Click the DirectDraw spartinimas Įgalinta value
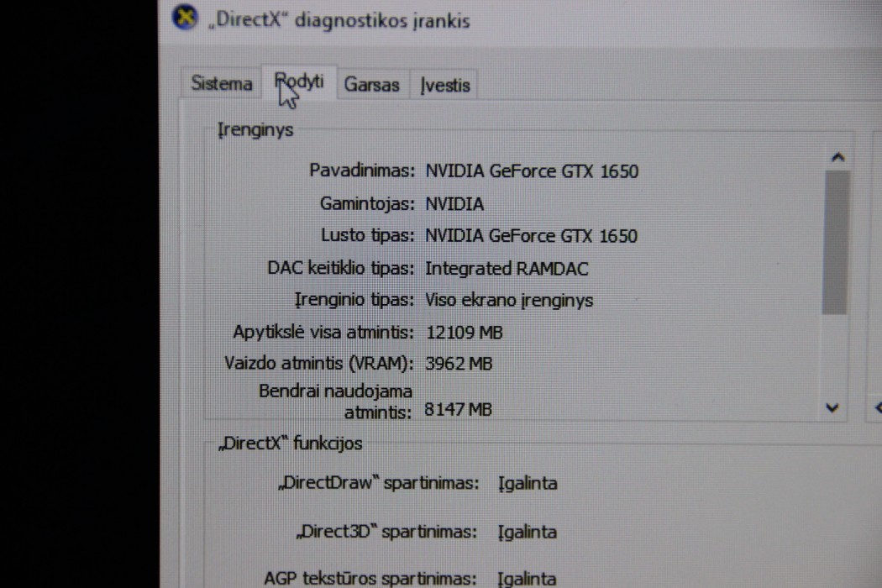882x588 pixels. click(x=528, y=483)
